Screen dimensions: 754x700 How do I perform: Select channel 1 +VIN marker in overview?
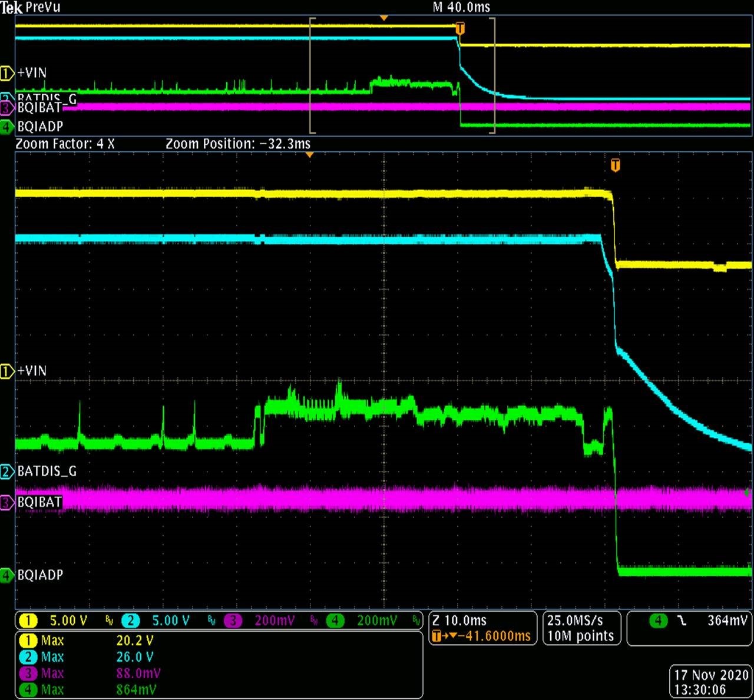pyautogui.click(x=7, y=73)
